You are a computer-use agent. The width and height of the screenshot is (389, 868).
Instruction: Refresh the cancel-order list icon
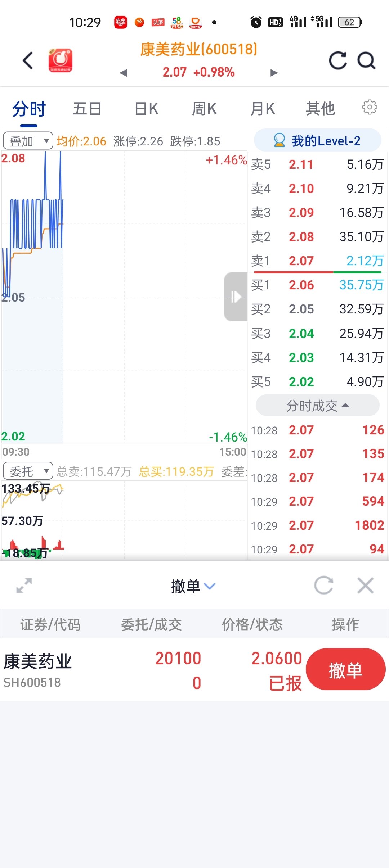323,586
